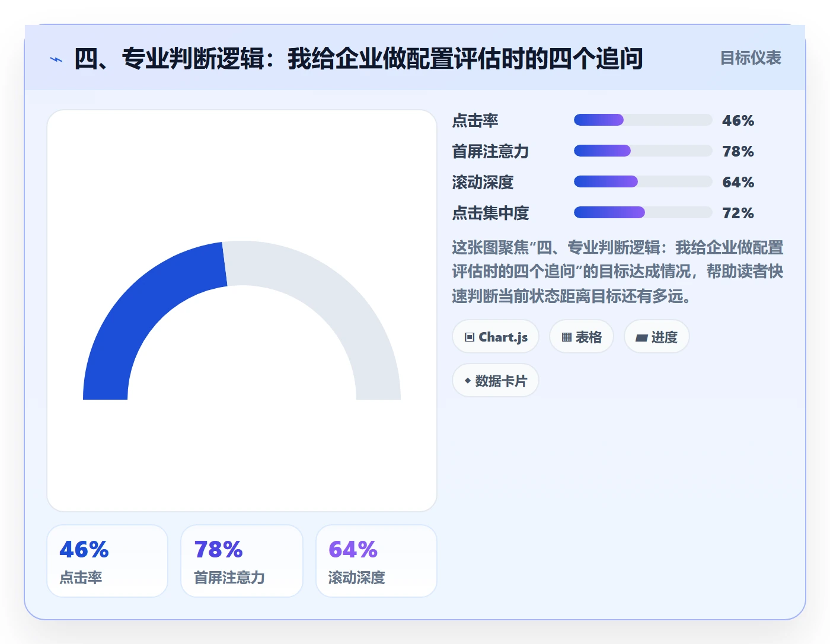This screenshot has height=644, width=830.
Task: Click the 首屏注意力 label in the metrics list
Action: [490, 151]
